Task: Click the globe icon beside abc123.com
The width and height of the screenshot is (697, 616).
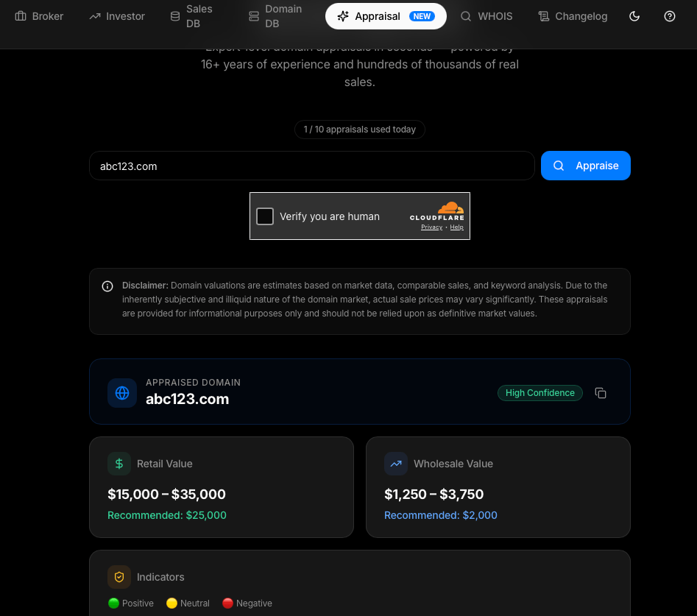Action: click(x=122, y=393)
